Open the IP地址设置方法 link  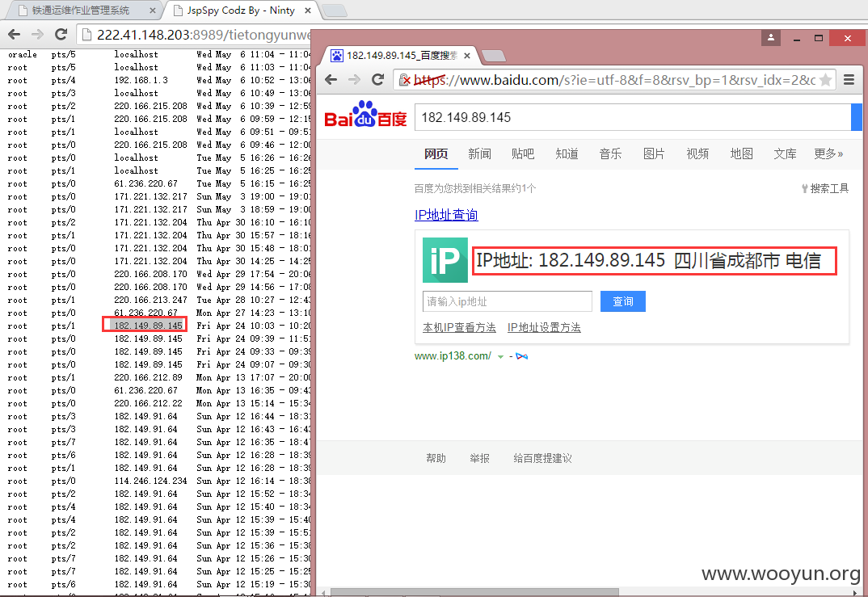coord(544,327)
